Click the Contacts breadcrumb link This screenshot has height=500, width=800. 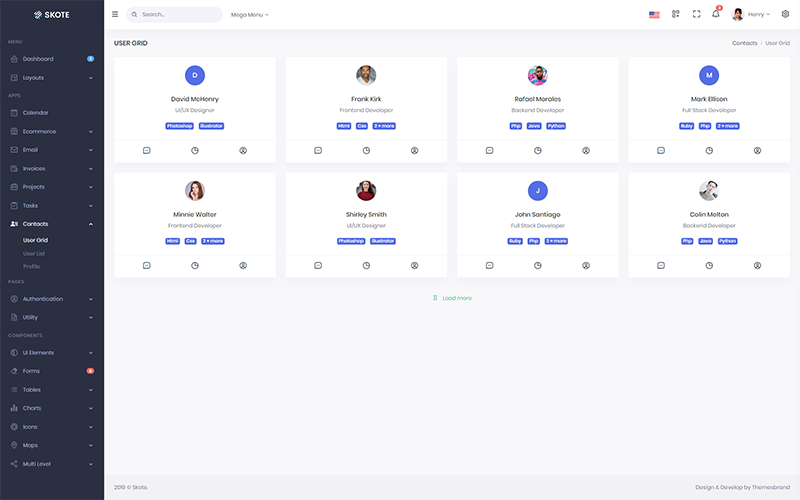(744, 43)
